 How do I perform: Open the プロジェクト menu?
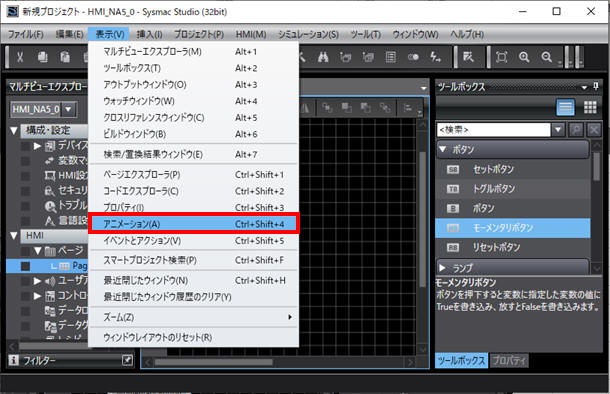click(x=199, y=35)
